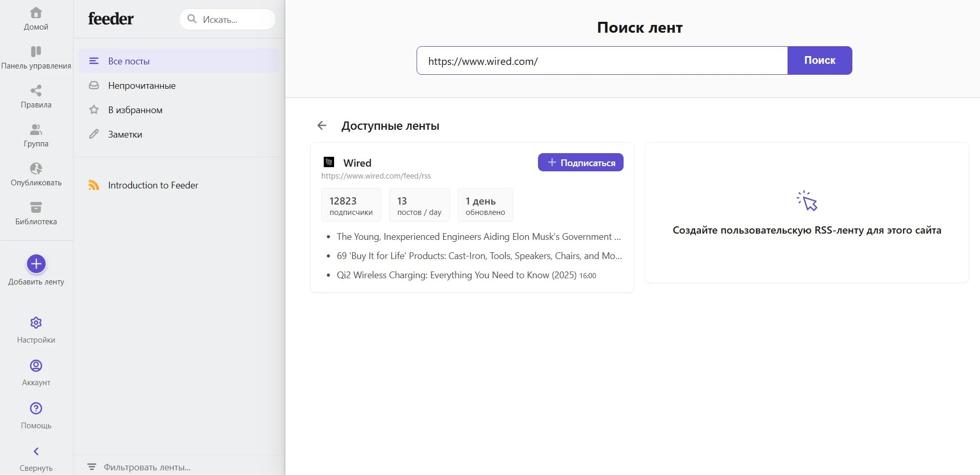
Task: Click the 12823 подписчики stat box
Action: 351,205
